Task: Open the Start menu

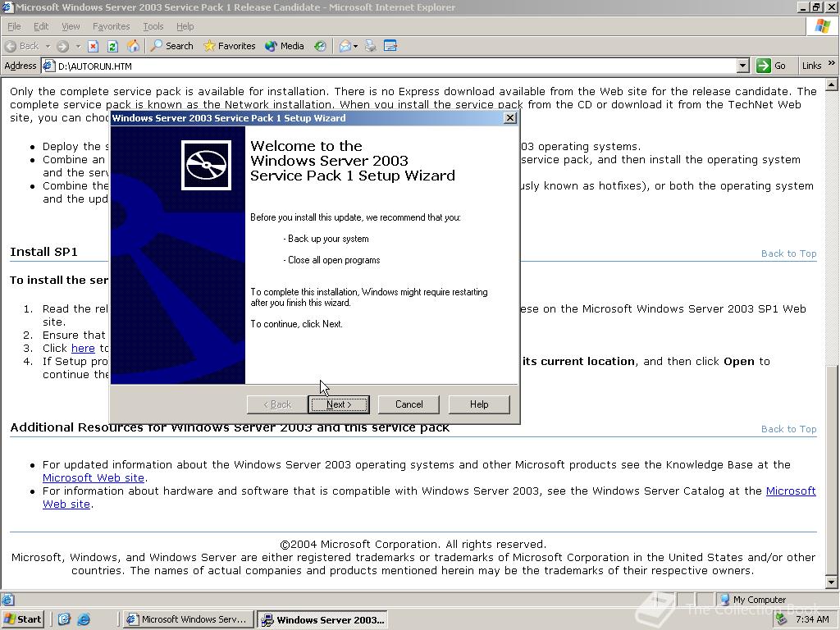Action: [x=22, y=619]
